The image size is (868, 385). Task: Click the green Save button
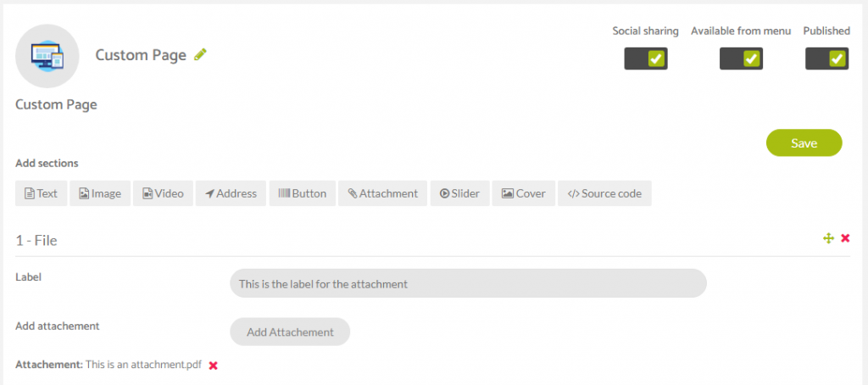click(x=804, y=143)
